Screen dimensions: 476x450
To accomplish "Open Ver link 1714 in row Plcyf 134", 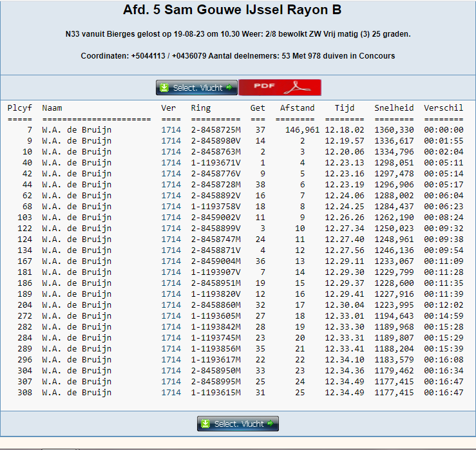I will pos(171,250).
